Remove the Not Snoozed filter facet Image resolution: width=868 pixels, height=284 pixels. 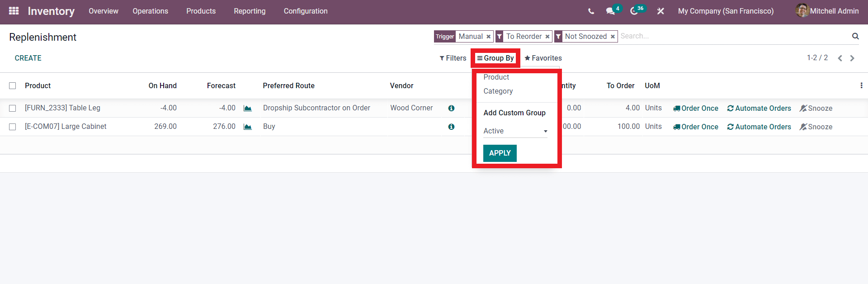coord(613,37)
